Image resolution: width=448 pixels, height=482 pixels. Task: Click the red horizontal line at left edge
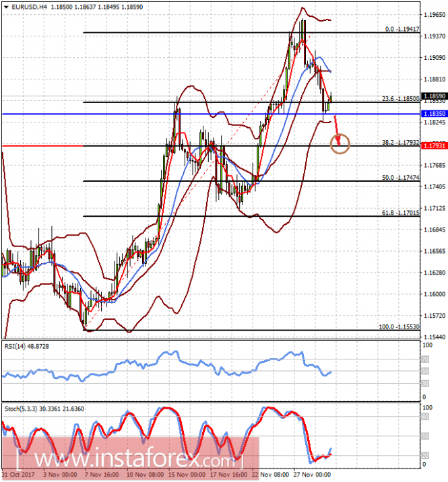40,145
